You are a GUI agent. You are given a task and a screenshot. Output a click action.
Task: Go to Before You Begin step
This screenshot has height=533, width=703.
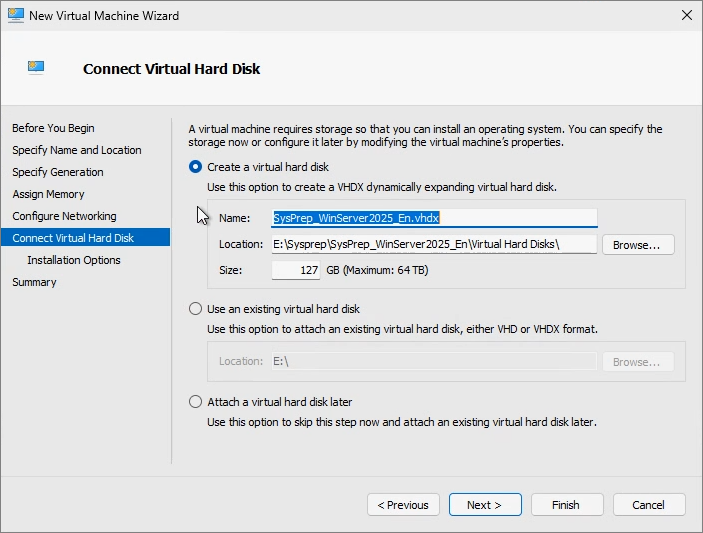point(53,128)
